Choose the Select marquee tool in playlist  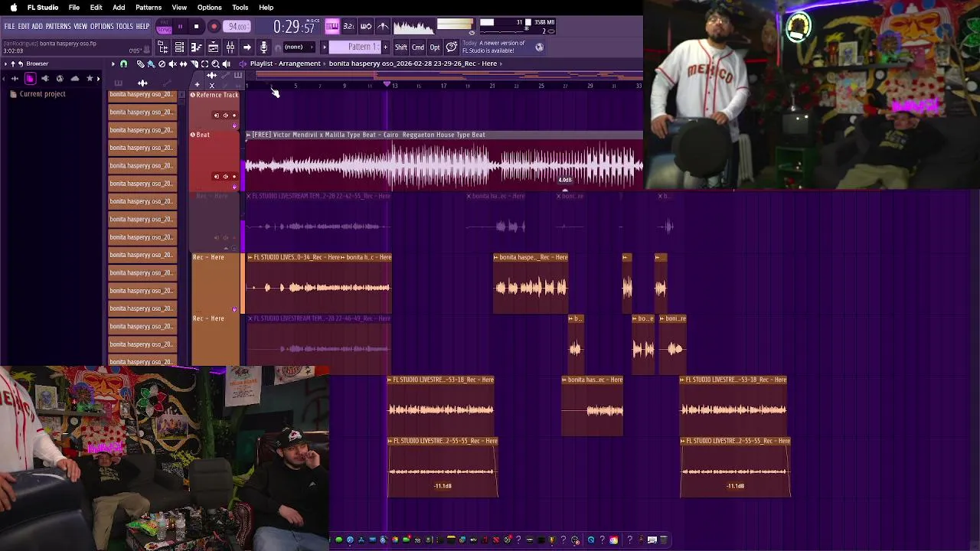click(x=204, y=64)
